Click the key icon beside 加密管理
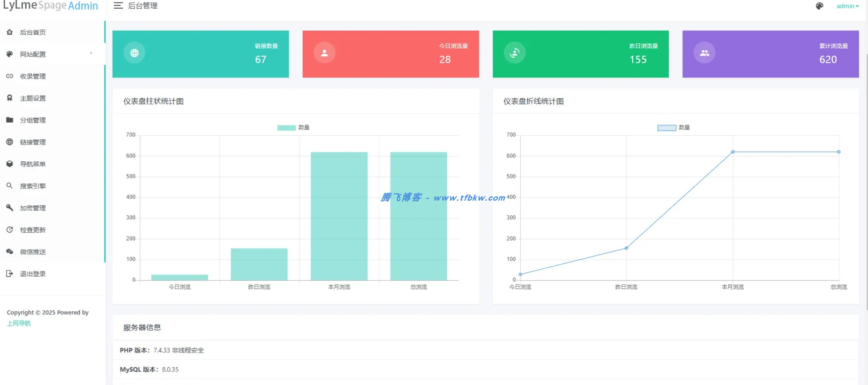Image resolution: width=868 pixels, height=385 pixels. click(x=10, y=208)
